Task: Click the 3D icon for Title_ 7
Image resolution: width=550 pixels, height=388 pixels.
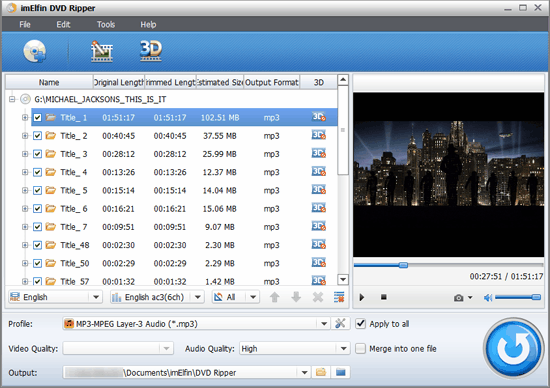Action: [x=318, y=226]
